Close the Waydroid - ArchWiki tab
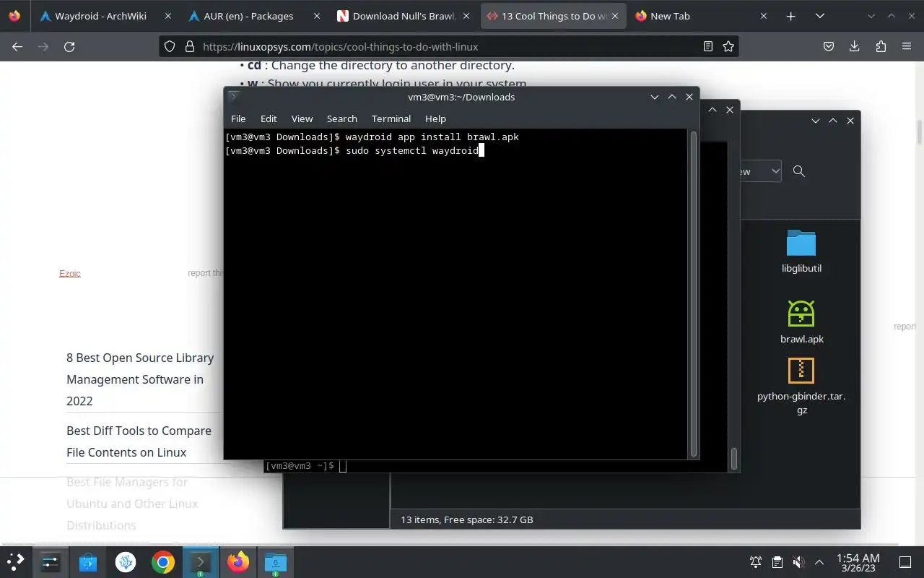Screen dimensions: 924x578 [167, 16]
